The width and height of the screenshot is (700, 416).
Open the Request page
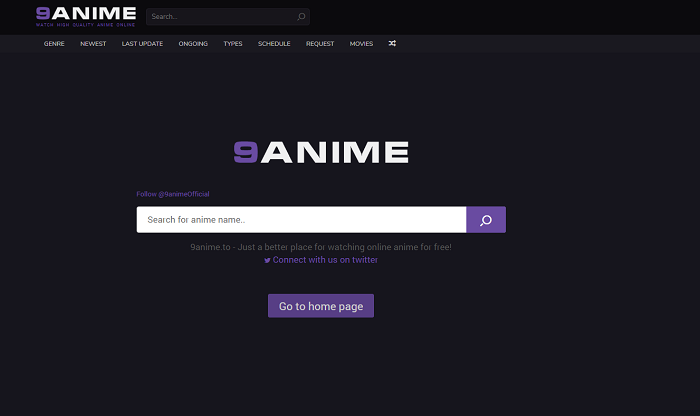[320, 43]
